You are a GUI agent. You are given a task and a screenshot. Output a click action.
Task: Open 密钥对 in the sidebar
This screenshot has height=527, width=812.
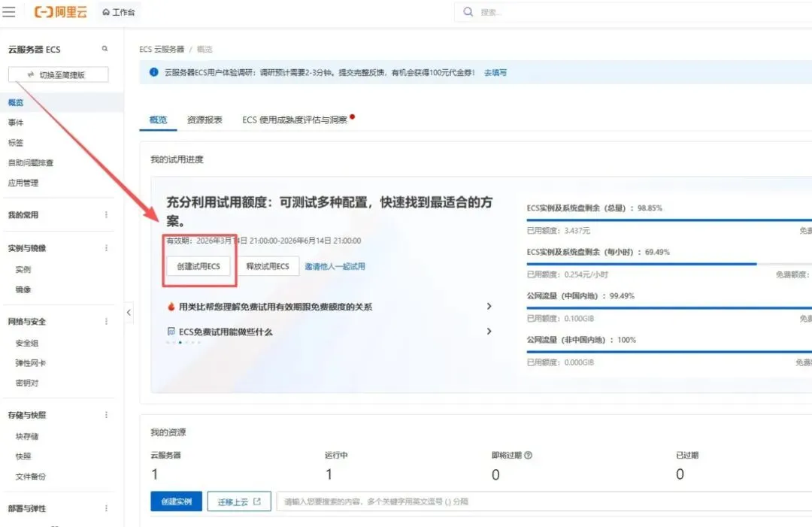(x=27, y=383)
